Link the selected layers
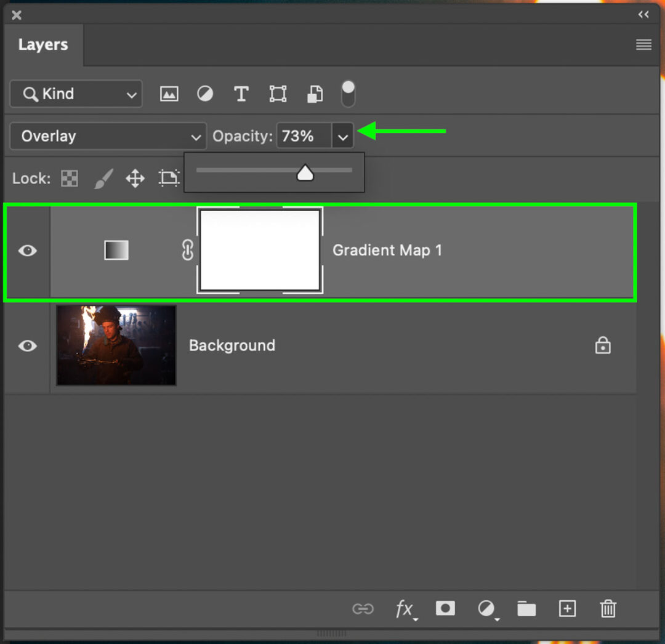 pos(363,609)
